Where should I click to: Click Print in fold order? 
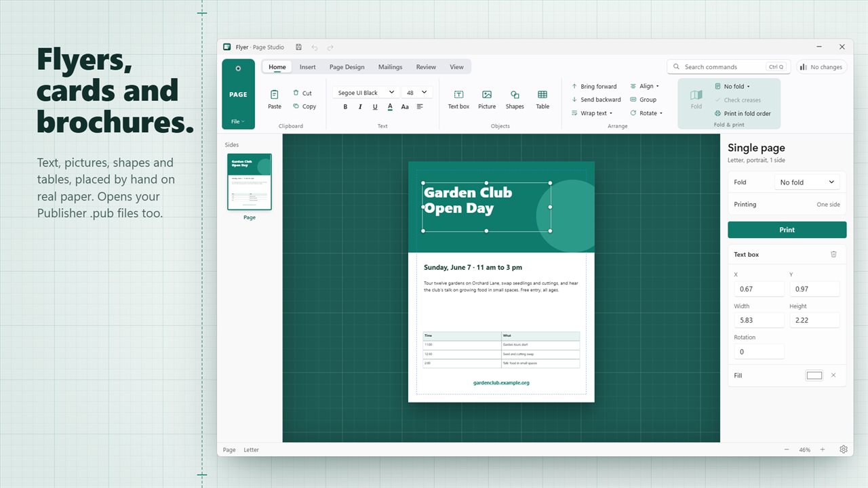tap(743, 113)
